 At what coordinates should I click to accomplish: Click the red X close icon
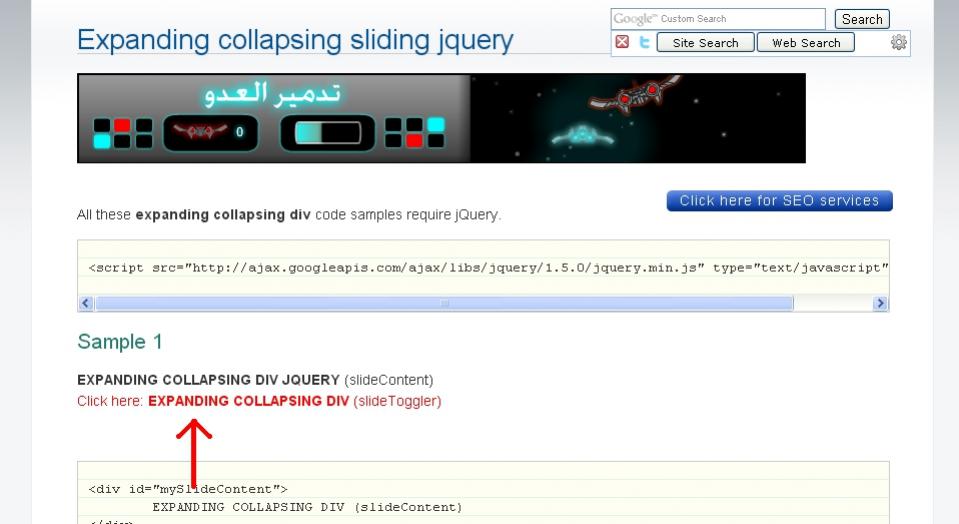[622, 42]
